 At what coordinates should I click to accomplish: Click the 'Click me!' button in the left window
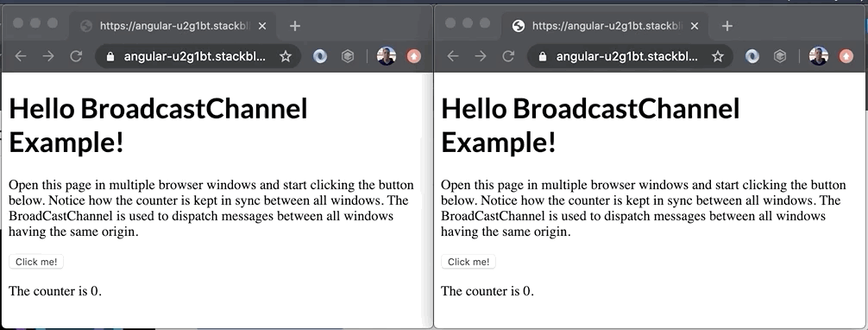click(x=36, y=262)
